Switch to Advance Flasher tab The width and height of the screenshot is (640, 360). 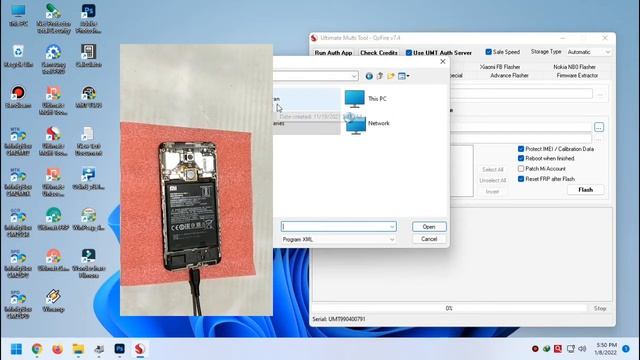509,76
